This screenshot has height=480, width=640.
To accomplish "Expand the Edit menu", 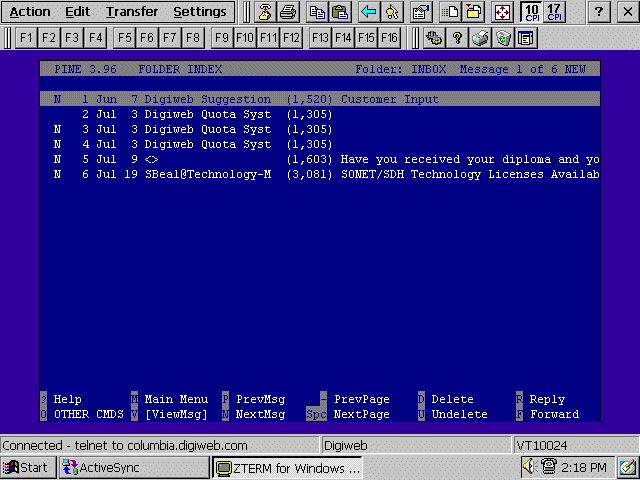I will [77, 12].
